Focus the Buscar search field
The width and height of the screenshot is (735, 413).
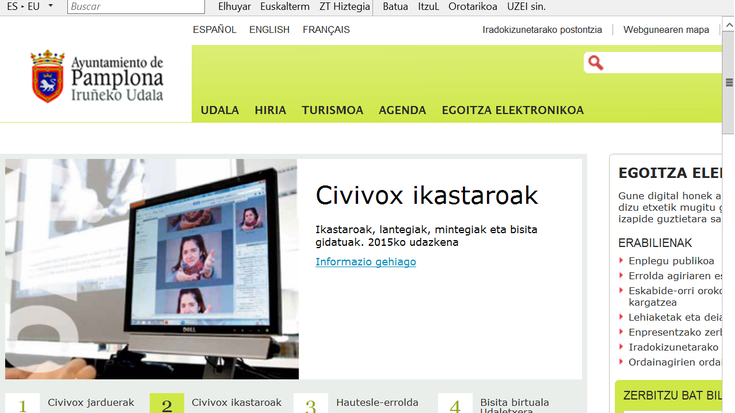(x=136, y=7)
